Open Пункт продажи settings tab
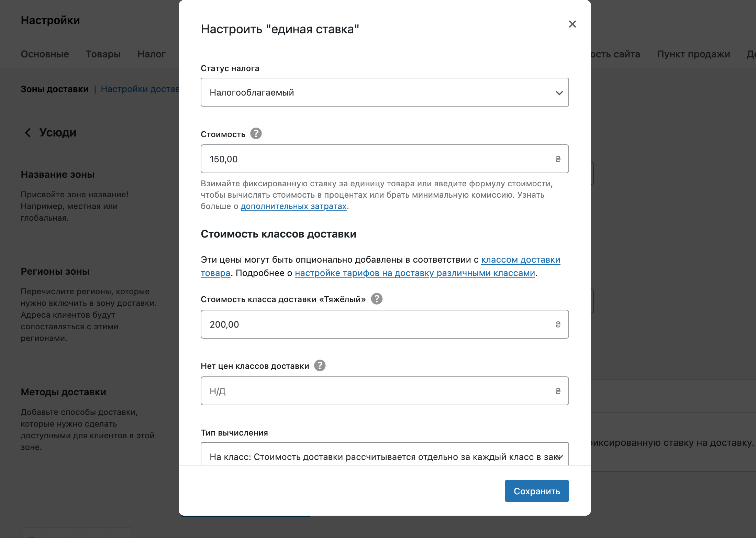 (693, 54)
